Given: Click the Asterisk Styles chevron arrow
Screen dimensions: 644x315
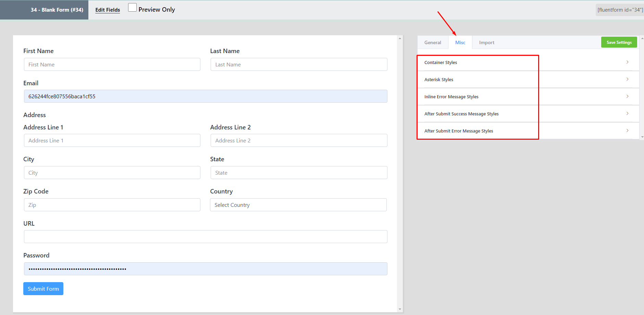Looking at the screenshot, I should pyautogui.click(x=627, y=79).
